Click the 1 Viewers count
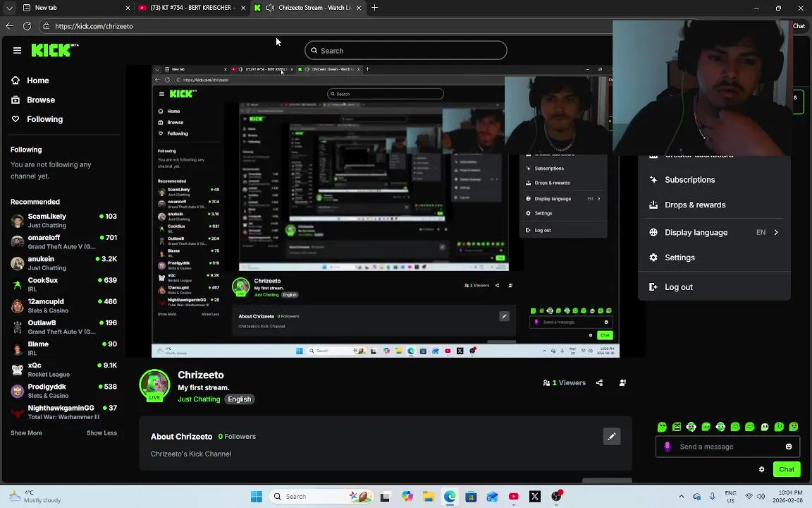Image resolution: width=812 pixels, height=508 pixels. click(x=565, y=382)
